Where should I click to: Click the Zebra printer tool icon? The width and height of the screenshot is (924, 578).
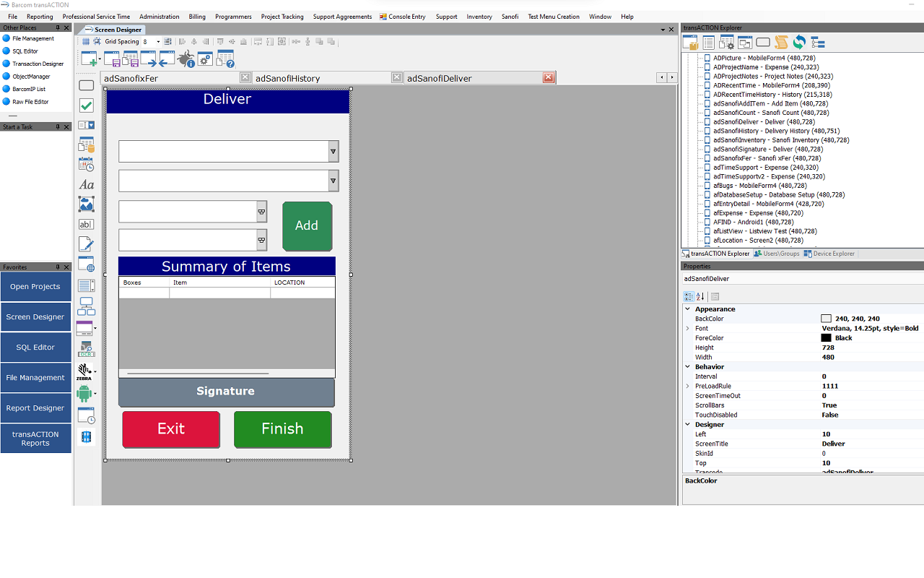(x=84, y=372)
